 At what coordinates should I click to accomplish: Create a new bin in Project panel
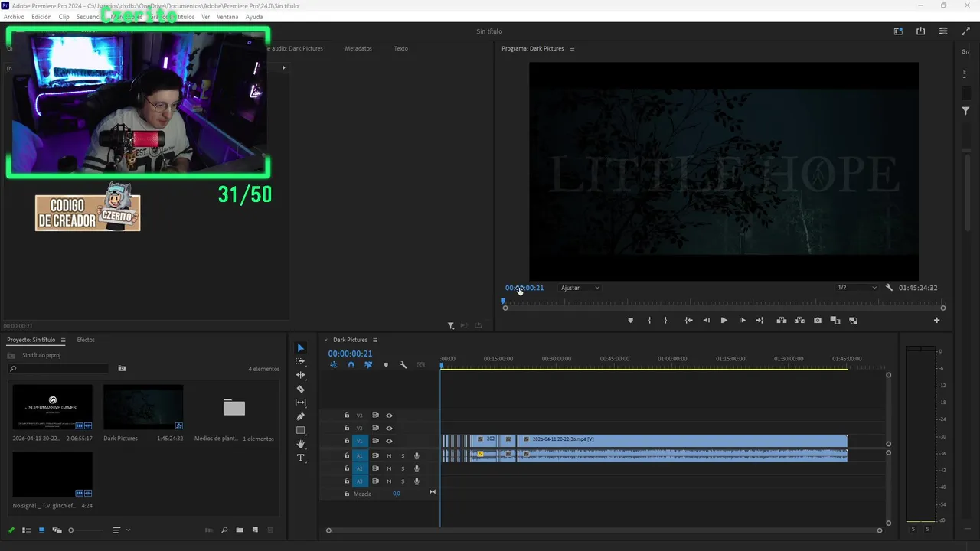(x=240, y=530)
